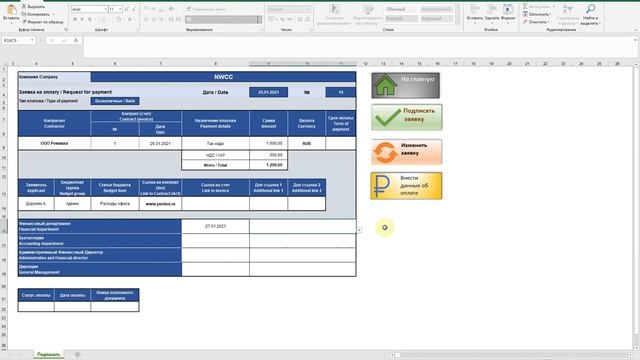Apply the font color letter-A icon
The width and height of the screenshot is (640, 360).
[x=130, y=19]
